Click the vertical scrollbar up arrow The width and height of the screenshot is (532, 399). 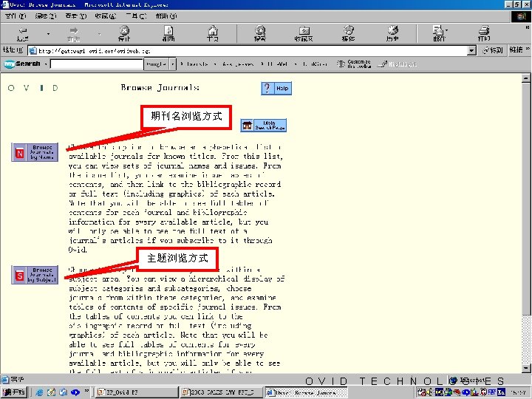526,78
